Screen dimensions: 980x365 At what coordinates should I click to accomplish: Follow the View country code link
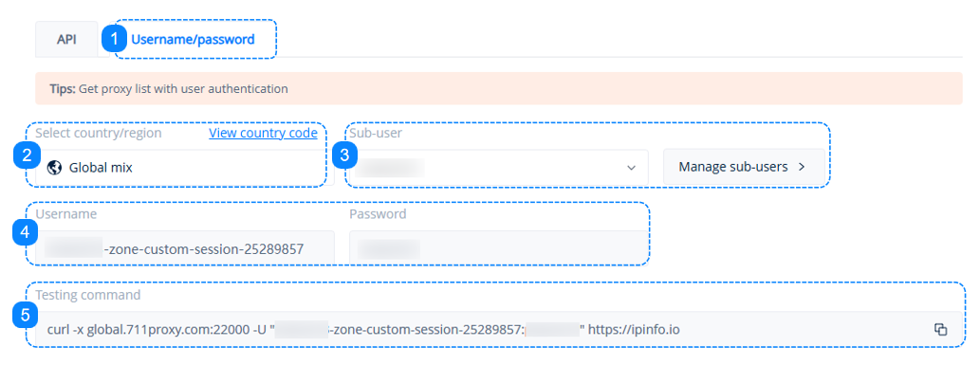click(x=263, y=133)
